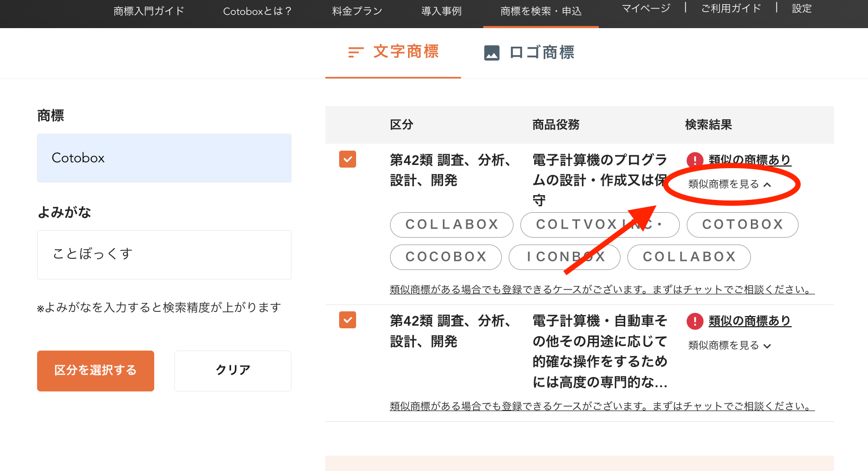Select 商標を検索・申込 nav item

[x=541, y=11]
